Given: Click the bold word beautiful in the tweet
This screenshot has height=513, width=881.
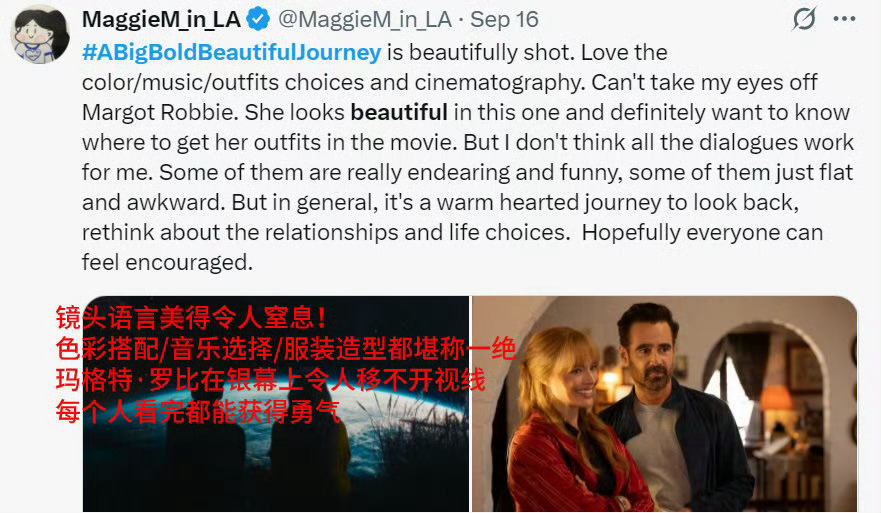Looking at the screenshot, I should [x=399, y=112].
